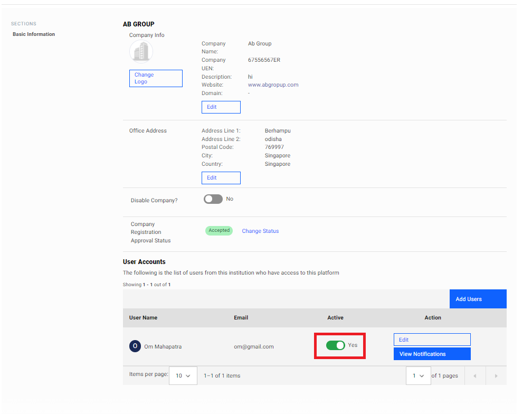Click the previous page arrow in pagination
532x414 pixels.
click(474, 375)
